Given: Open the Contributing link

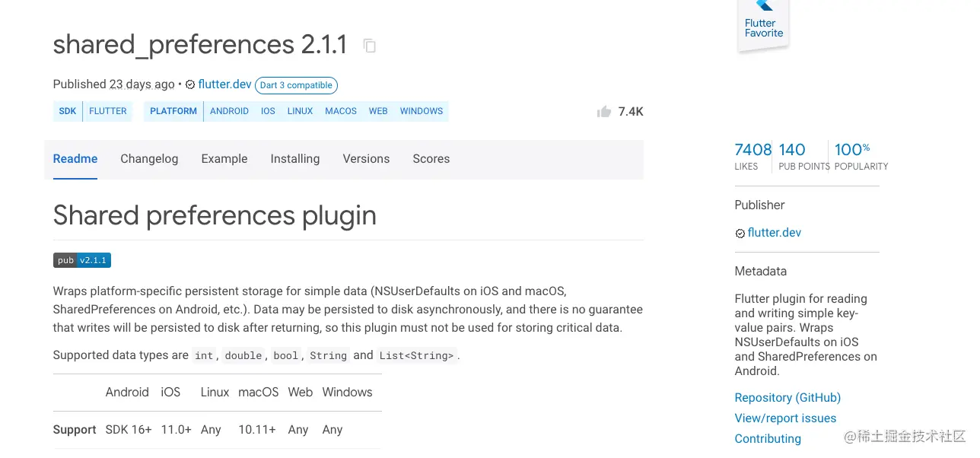Looking at the screenshot, I should click(x=768, y=439).
